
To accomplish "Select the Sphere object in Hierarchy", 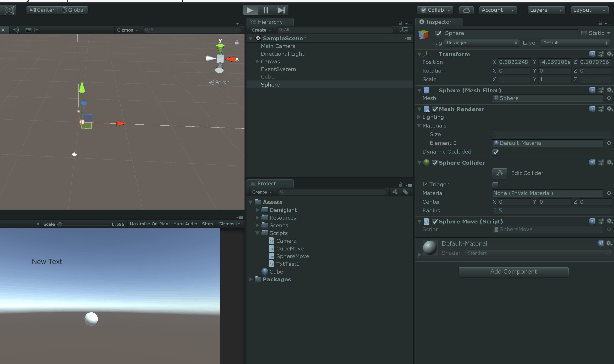I will coord(270,84).
